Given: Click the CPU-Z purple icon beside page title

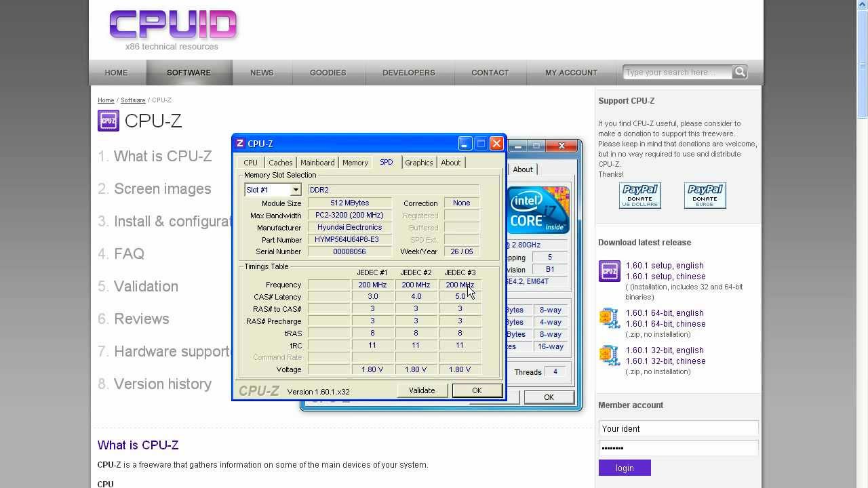Looking at the screenshot, I should [x=108, y=121].
